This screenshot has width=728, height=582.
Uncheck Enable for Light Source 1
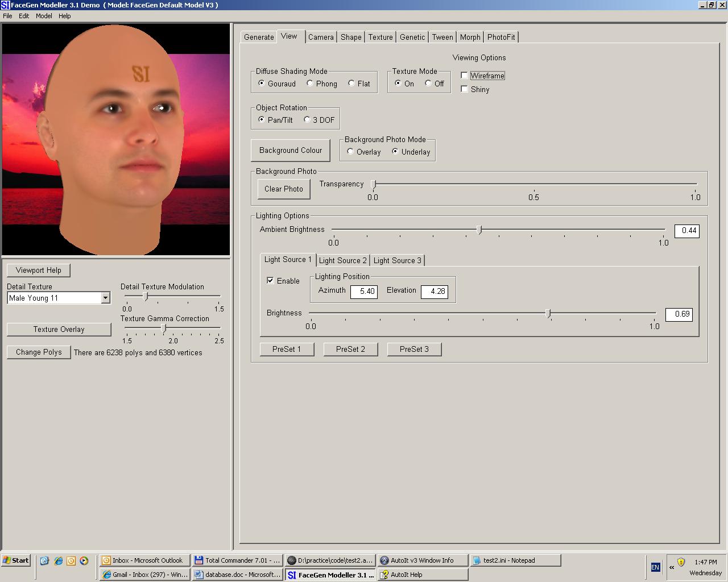pos(270,281)
